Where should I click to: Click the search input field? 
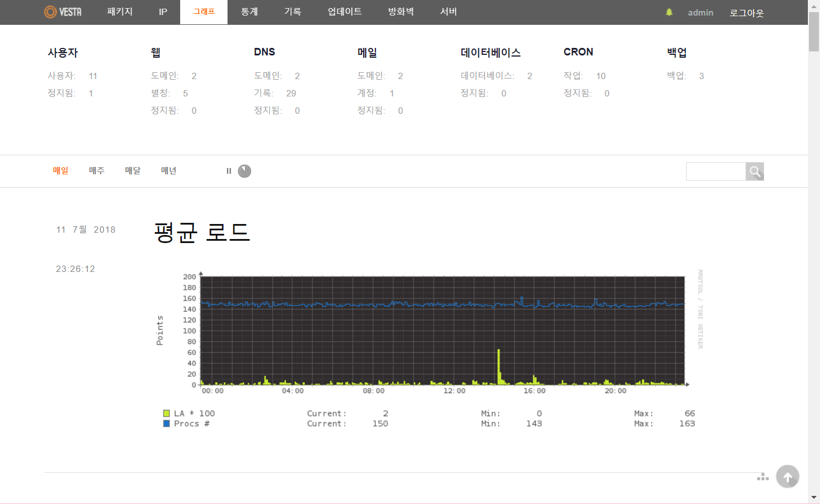click(715, 171)
